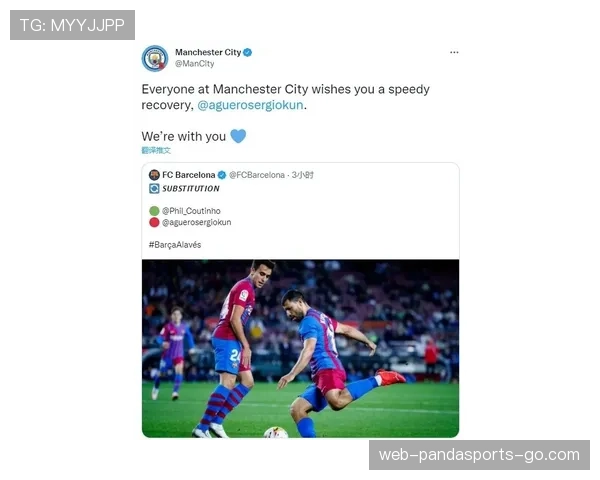Click the red substitution-out circle

tap(154, 222)
